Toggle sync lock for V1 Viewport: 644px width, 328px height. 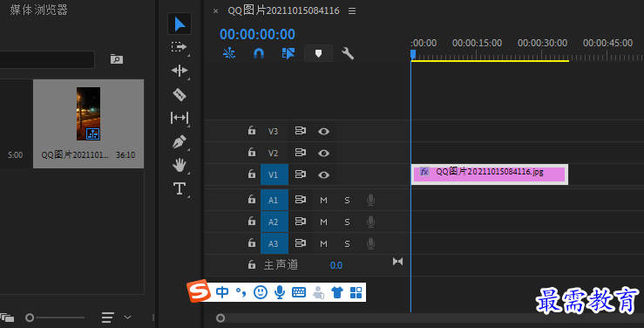click(x=301, y=174)
